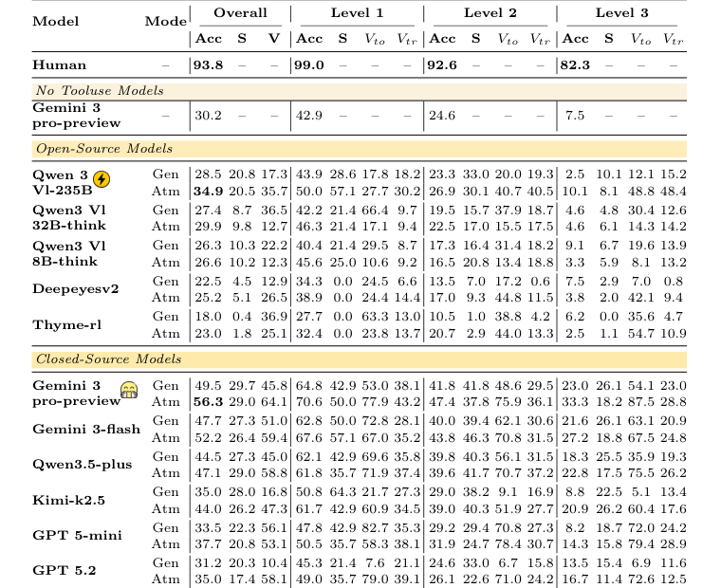The height and width of the screenshot is (588, 721).
Task: Click 75.5 in Qwen3.5-plus Atm row
Action: pyautogui.click(x=640, y=472)
